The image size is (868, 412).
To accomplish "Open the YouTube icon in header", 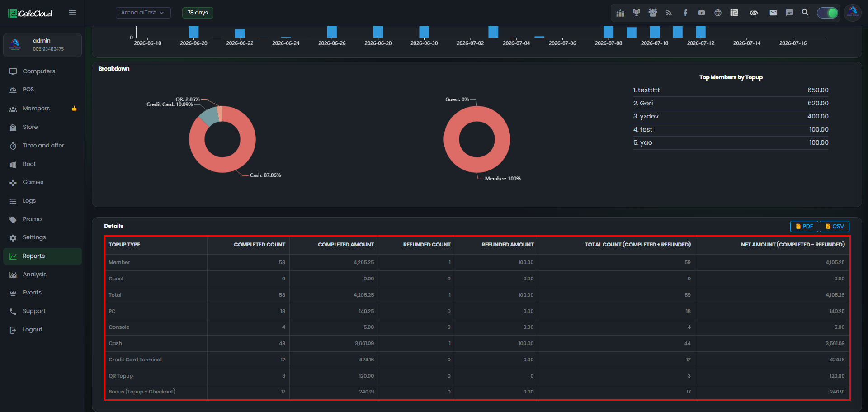I will click(x=702, y=13).
